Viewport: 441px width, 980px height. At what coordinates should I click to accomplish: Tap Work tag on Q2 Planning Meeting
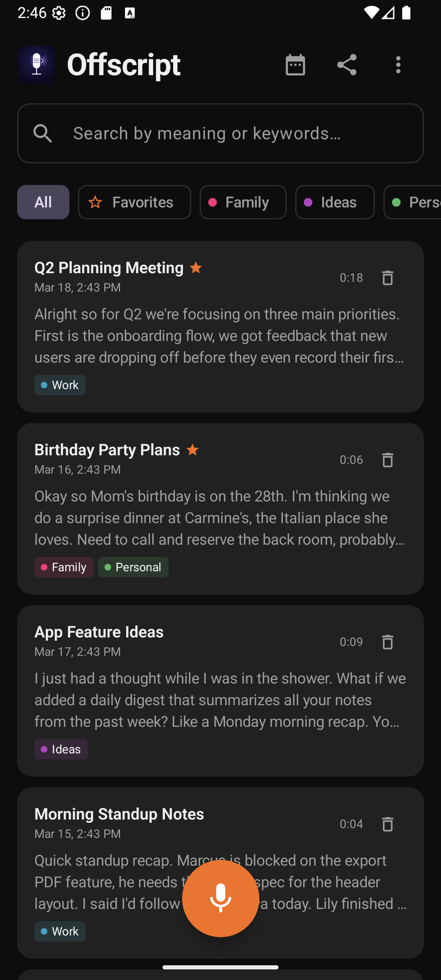[x=60, y=385]
